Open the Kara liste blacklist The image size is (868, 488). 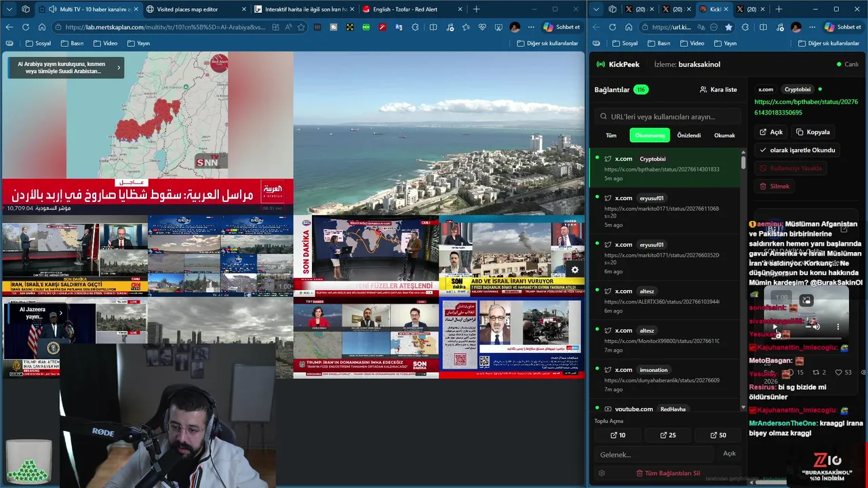(x=718, y=89)
